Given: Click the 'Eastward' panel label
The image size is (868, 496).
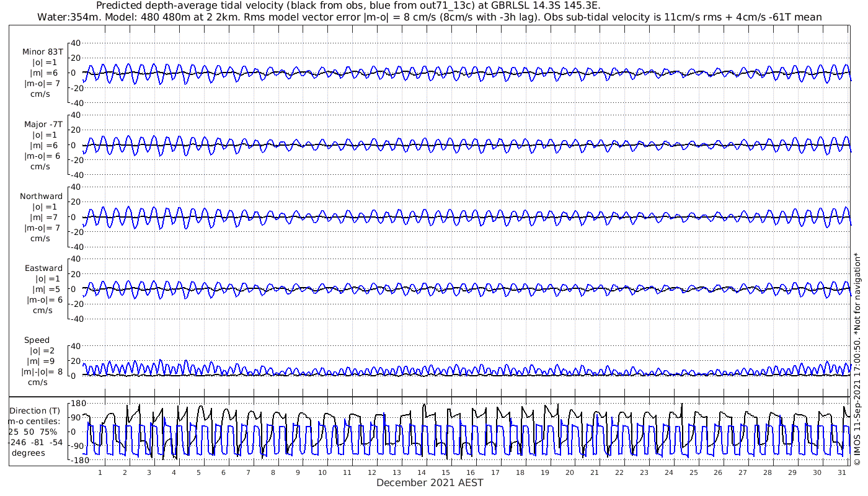Looking at the screenshot, I should coord(43,268).
